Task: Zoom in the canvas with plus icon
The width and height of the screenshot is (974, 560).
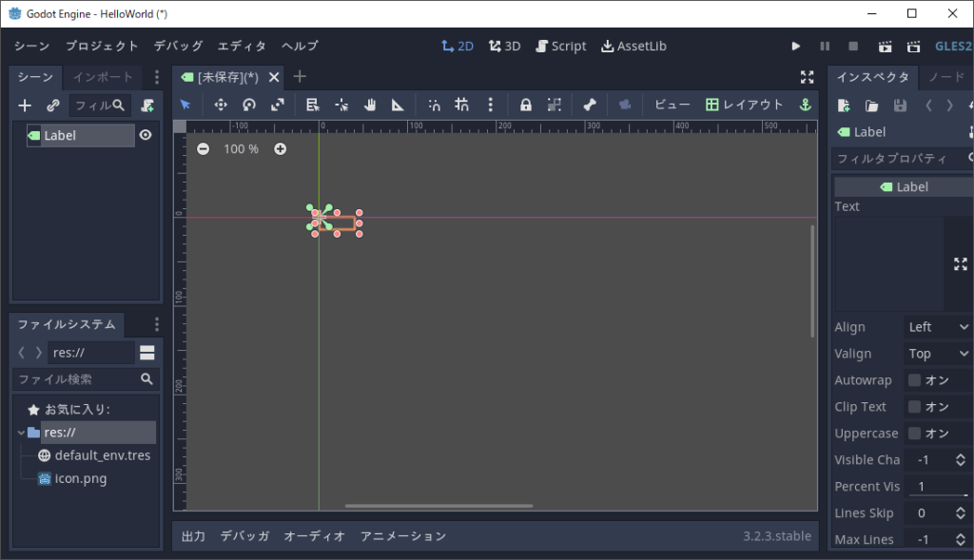Action: pyautogui.click(x=280, y=148)
